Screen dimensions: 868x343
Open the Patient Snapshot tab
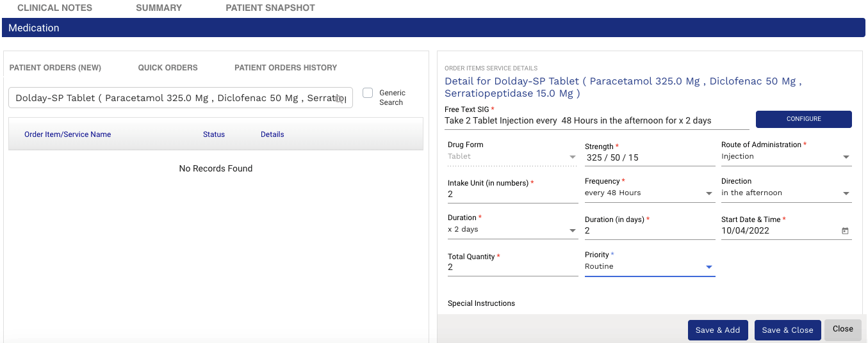[x=270, y=8]
